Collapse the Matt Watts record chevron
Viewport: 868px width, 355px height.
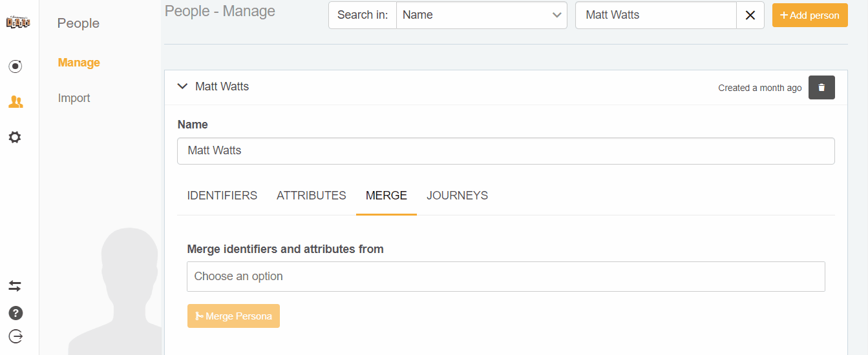click(x=182, y=86)
